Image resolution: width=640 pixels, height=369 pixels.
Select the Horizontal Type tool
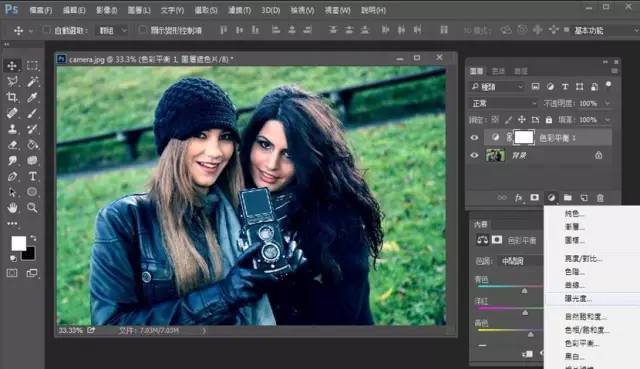coord(32,176)
